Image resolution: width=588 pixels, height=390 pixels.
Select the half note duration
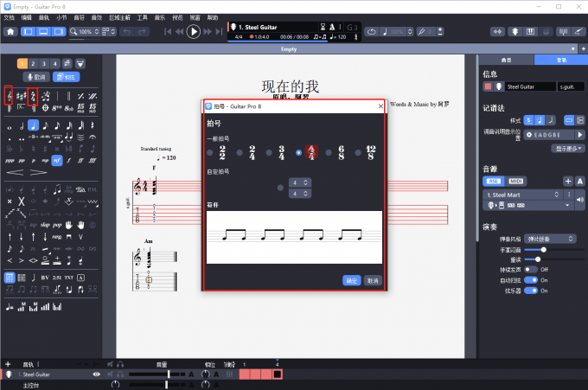(x=22, y=125)
